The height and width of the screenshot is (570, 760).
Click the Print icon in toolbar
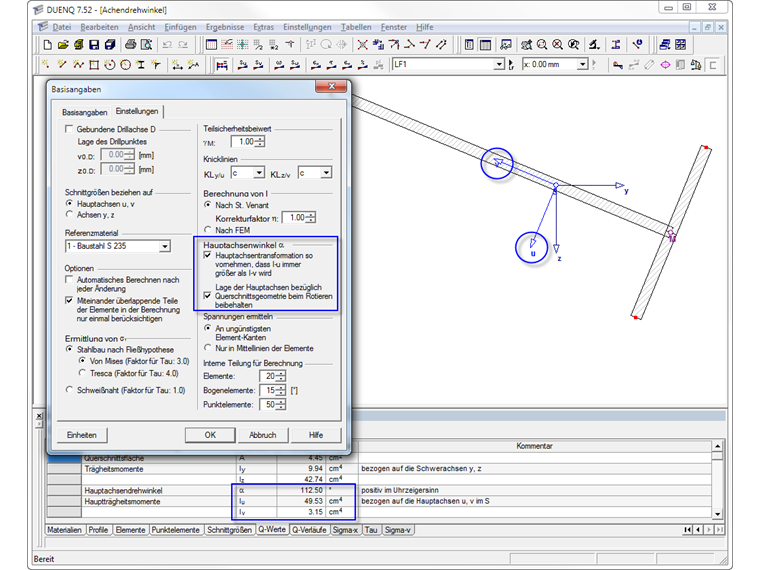coord(130,45)
